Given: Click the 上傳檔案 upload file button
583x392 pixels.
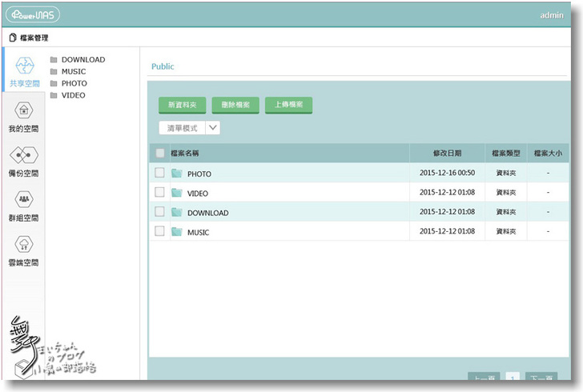Looking at the screenshot, I should pos(288,105).
